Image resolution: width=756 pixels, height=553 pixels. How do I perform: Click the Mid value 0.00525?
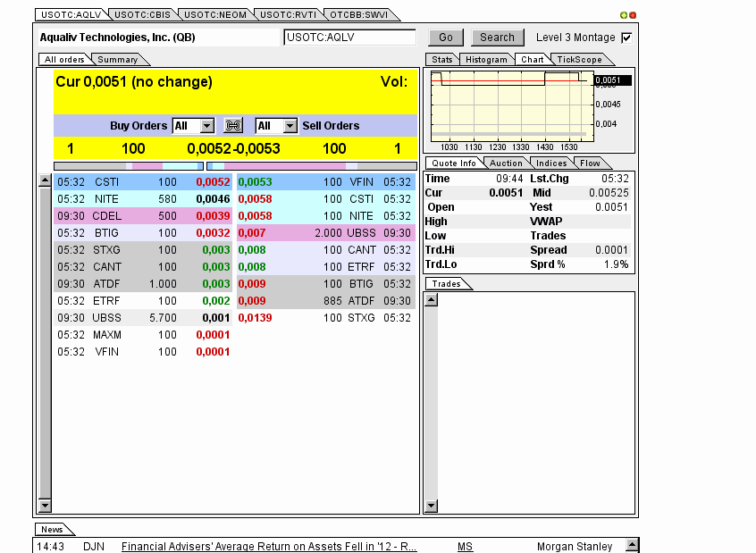tap(609, 193)
